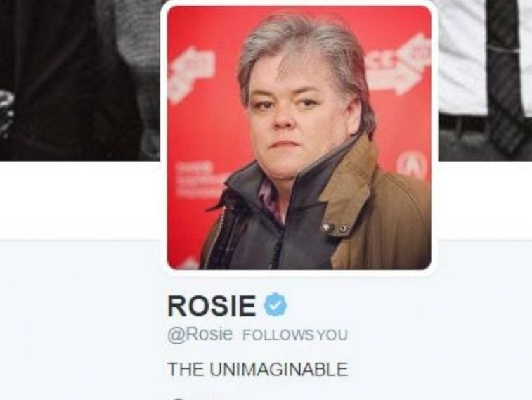Click the white bar right of the avatar
Viewport: 532px width, 400px height.
[x=485, y=200]
